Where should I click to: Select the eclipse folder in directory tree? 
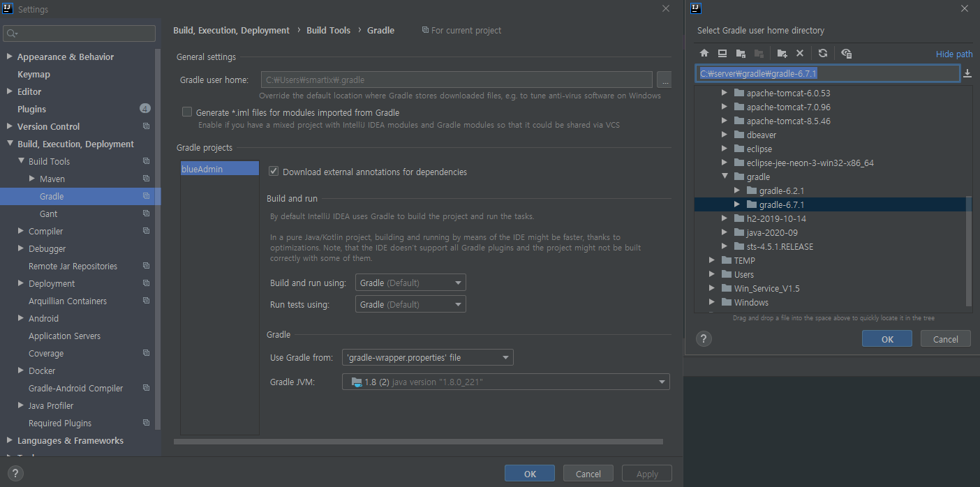(x=759, y=149)
